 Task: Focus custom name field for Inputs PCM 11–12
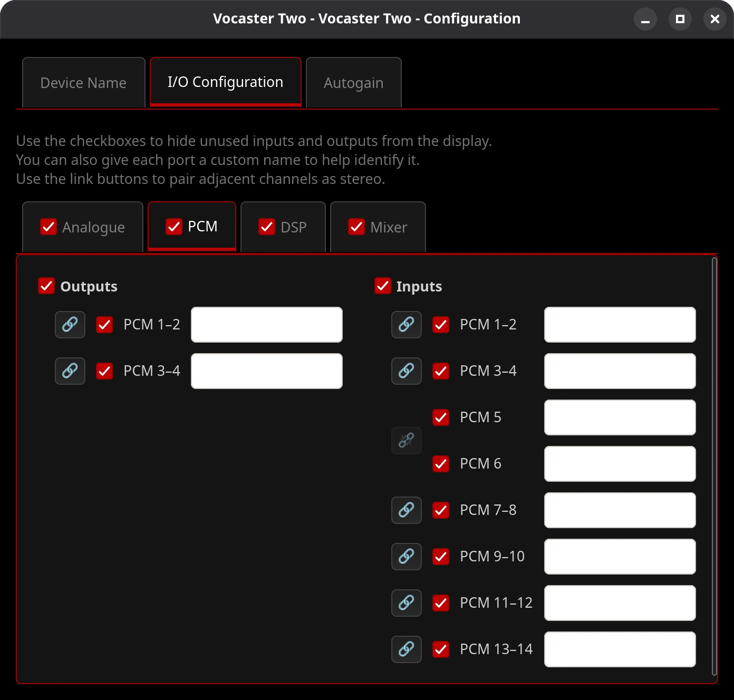tap(620, 603)
